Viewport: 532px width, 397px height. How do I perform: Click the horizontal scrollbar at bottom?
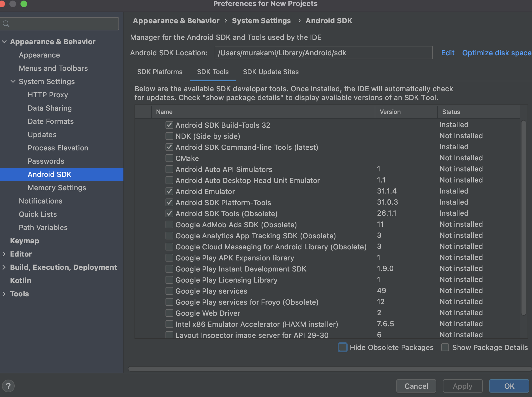click(x=329, y=369)
